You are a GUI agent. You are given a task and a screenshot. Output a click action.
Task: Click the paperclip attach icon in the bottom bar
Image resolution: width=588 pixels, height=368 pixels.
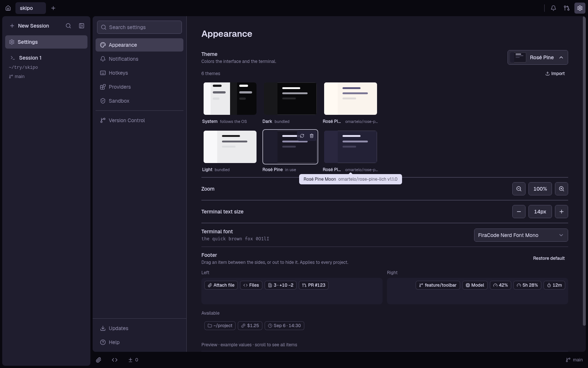pyautogui.click(x=98, y=360)
